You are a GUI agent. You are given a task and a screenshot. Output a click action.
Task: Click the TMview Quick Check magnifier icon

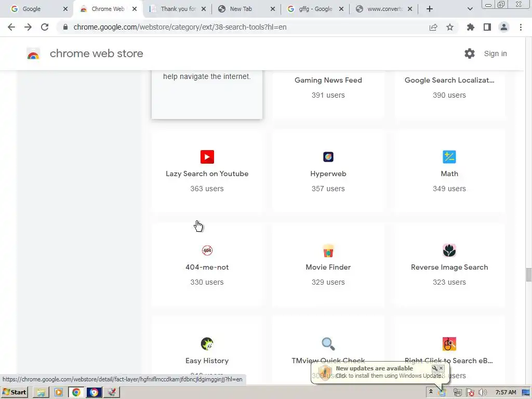[x=328, y=344]
